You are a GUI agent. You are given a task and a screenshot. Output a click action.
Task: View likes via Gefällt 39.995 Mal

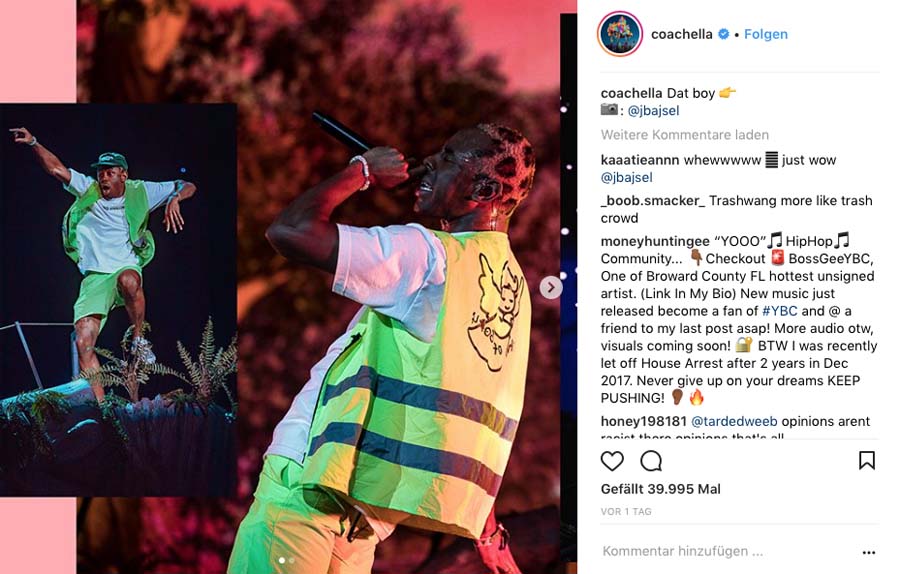[661, 489]
